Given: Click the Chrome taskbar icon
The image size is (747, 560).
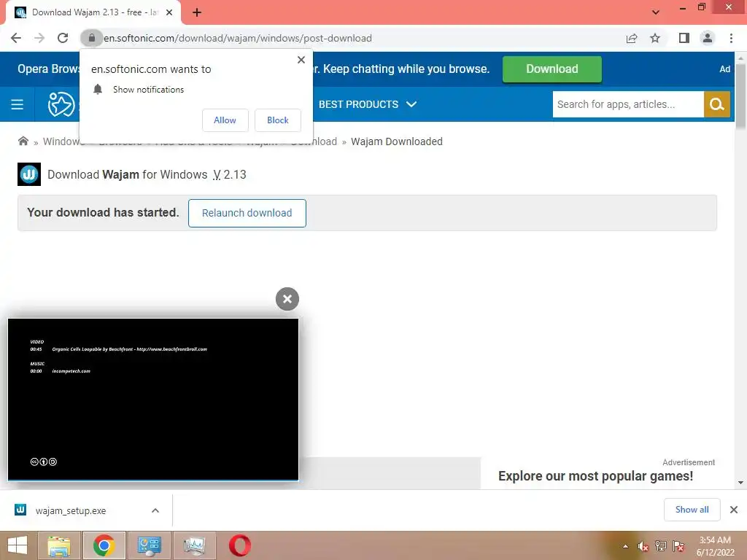Looking at the screenshot, I should coord(104,545).
